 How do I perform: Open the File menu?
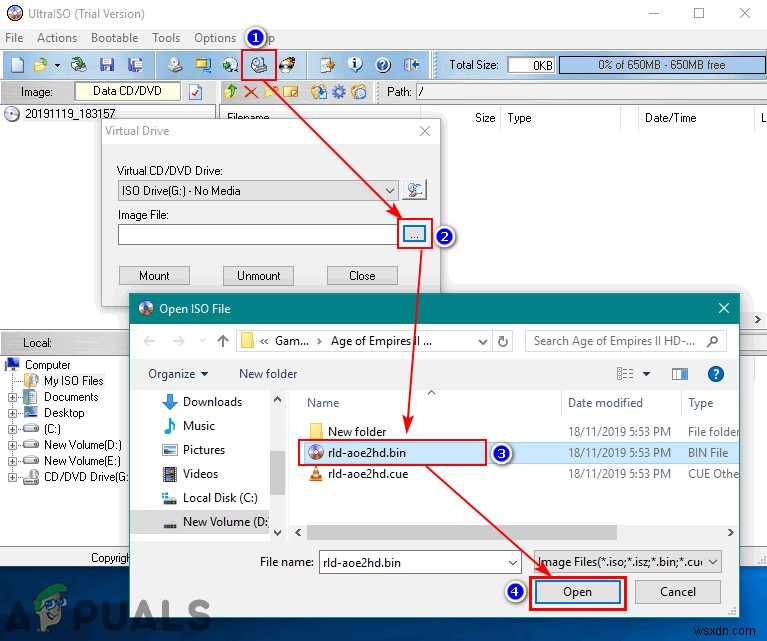click(x=14, y=38)
